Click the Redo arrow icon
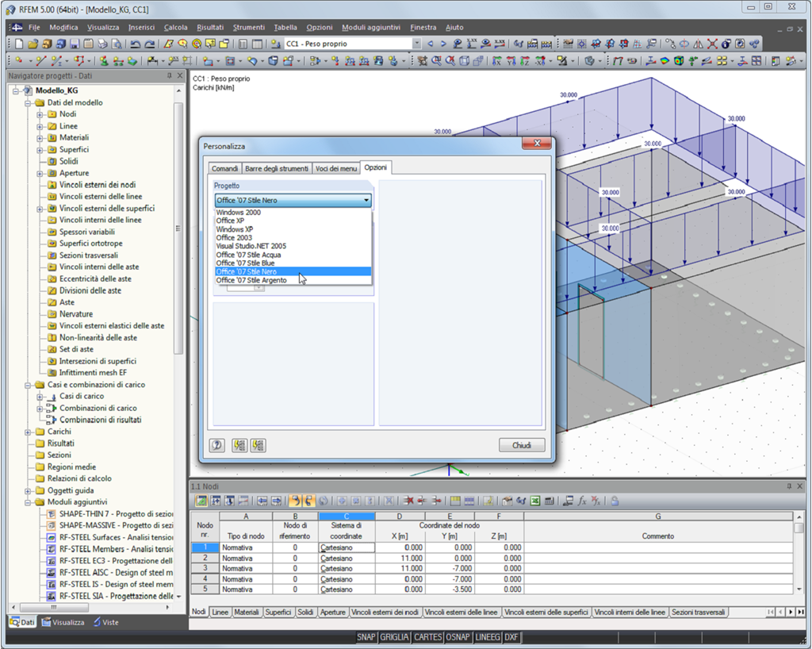The image size is (812, 649). 150,44
